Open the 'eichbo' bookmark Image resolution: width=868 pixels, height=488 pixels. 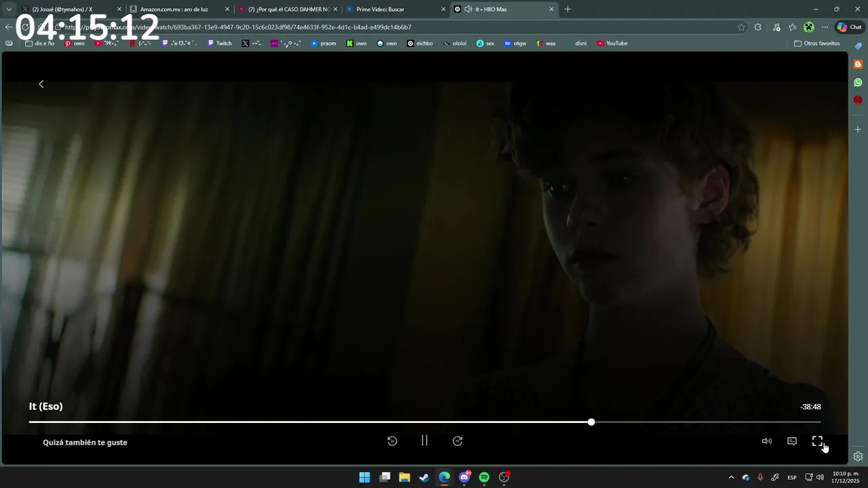pos(420,43)
